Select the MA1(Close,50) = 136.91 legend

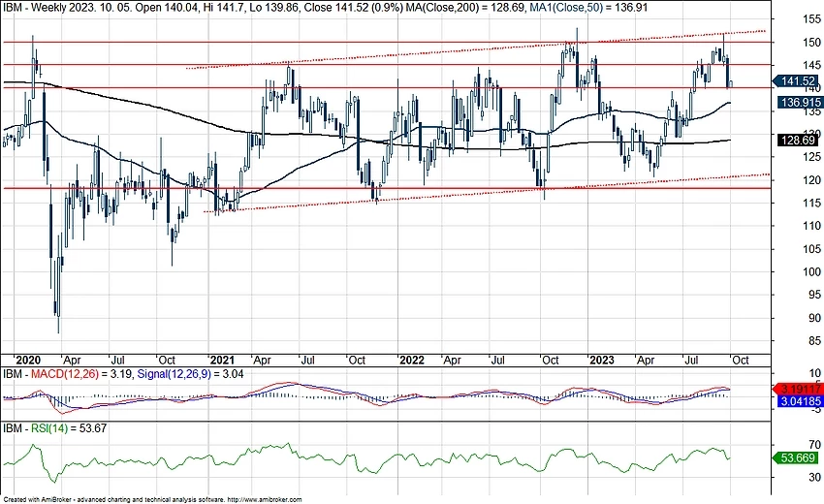(588, 8)
